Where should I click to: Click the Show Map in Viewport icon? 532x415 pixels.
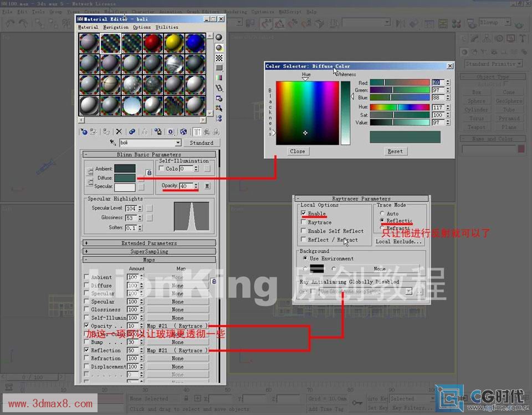[183, 132]
